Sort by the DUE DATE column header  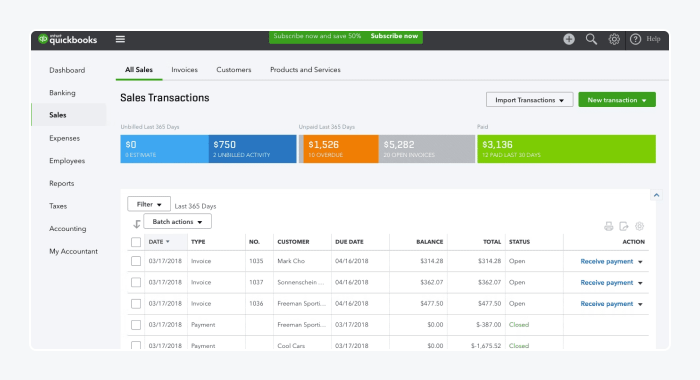tap(349, 242)
